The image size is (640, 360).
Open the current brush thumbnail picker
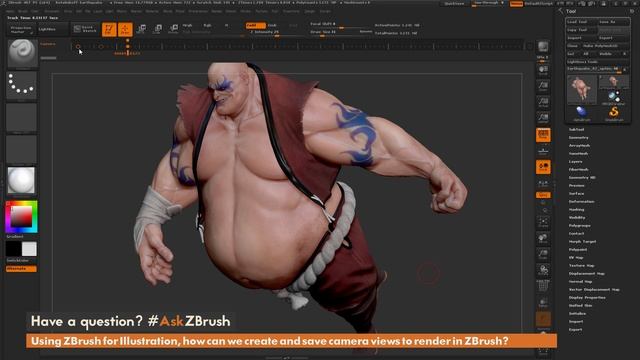(x=22, y=53)
